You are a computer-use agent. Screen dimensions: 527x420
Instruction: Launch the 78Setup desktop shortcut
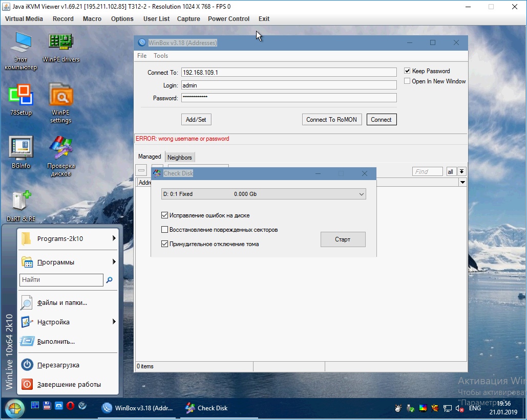point(21,100)
